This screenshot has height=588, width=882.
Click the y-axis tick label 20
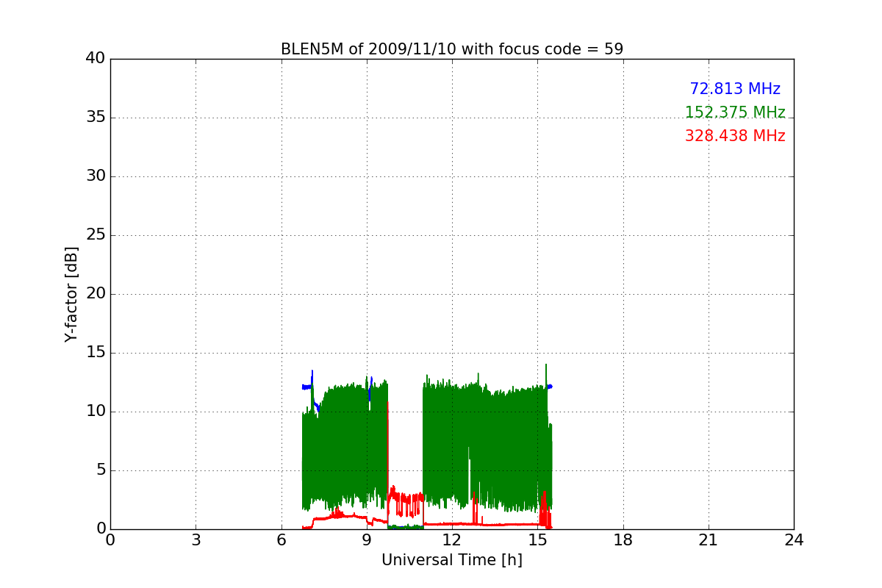[x=96, y=294]
